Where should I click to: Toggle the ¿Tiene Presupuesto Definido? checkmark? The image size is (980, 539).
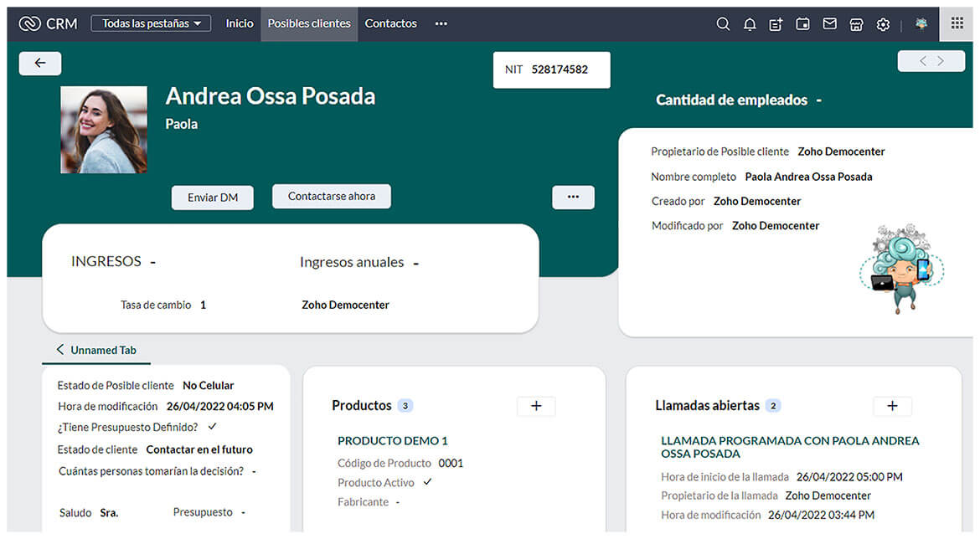pyautogui.click(x=212, y=427)
